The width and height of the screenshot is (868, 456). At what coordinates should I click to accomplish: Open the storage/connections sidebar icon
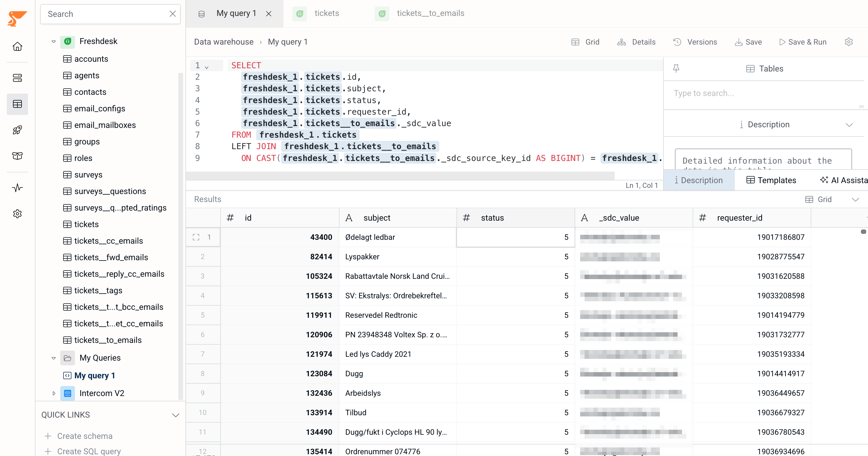tap(17, 78)
